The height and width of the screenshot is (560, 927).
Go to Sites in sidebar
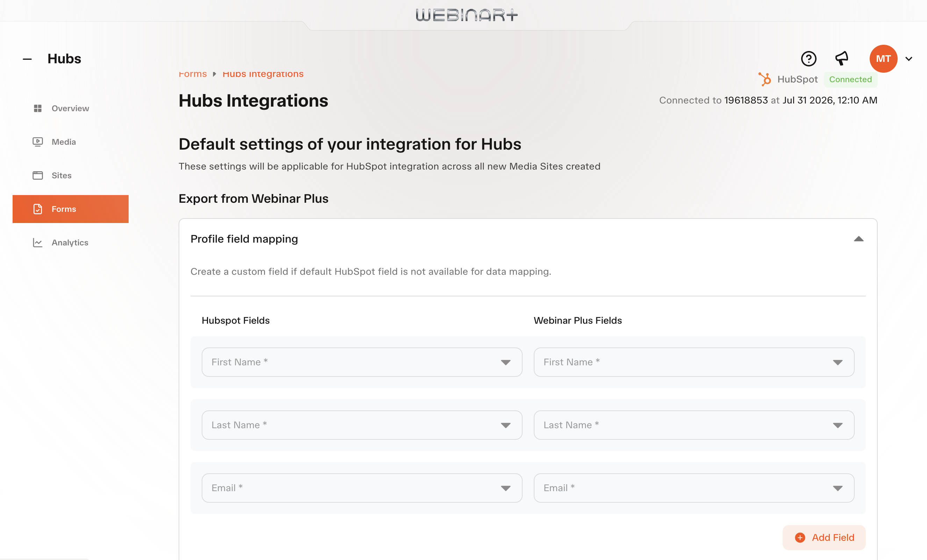coord(71,175)
